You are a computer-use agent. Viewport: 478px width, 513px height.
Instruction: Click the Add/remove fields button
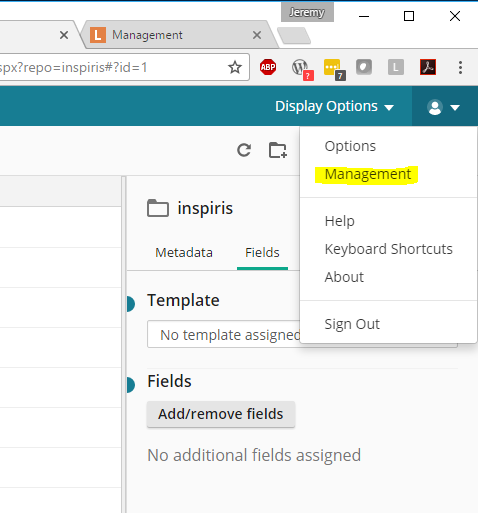[221, 414]
